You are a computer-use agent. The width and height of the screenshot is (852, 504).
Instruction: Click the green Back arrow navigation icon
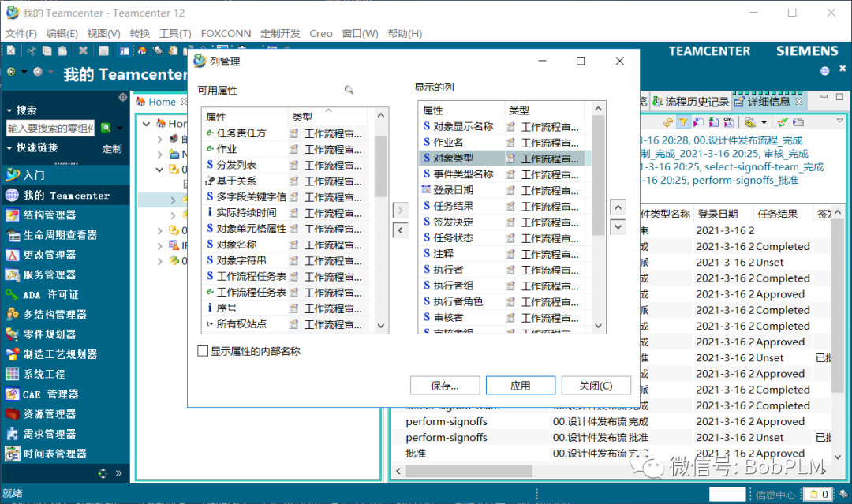tap(11, 72)
